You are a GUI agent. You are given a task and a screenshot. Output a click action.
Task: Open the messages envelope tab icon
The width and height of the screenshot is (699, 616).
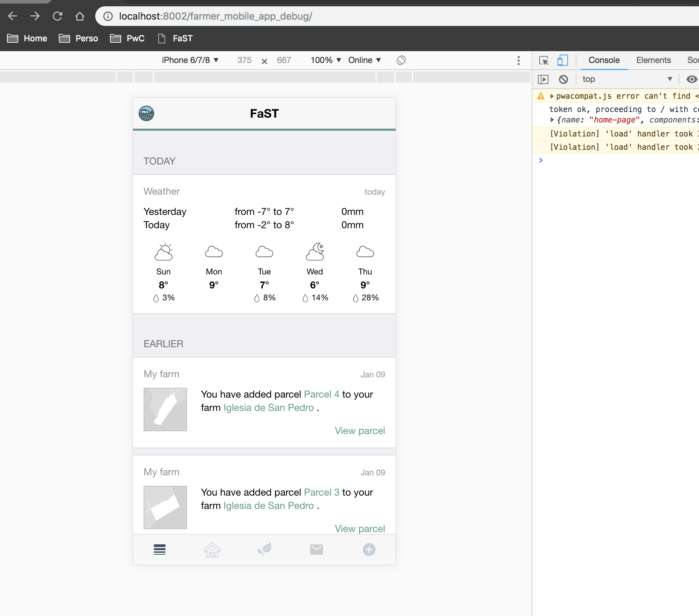click(317, 549)
